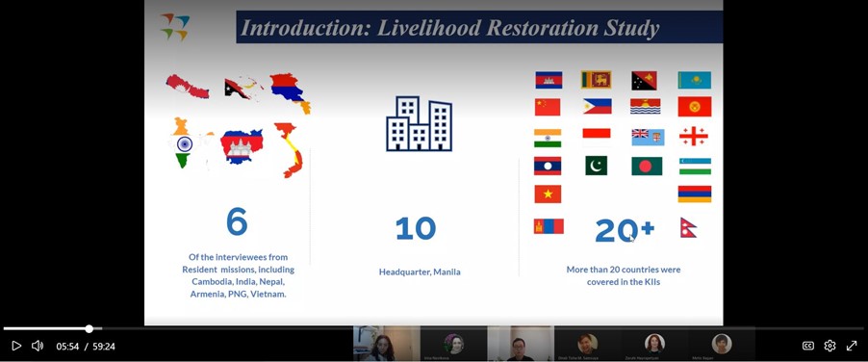Click the colorful arrows logo on slide
The width and height of the screenshot is (868, 362).
175,27
